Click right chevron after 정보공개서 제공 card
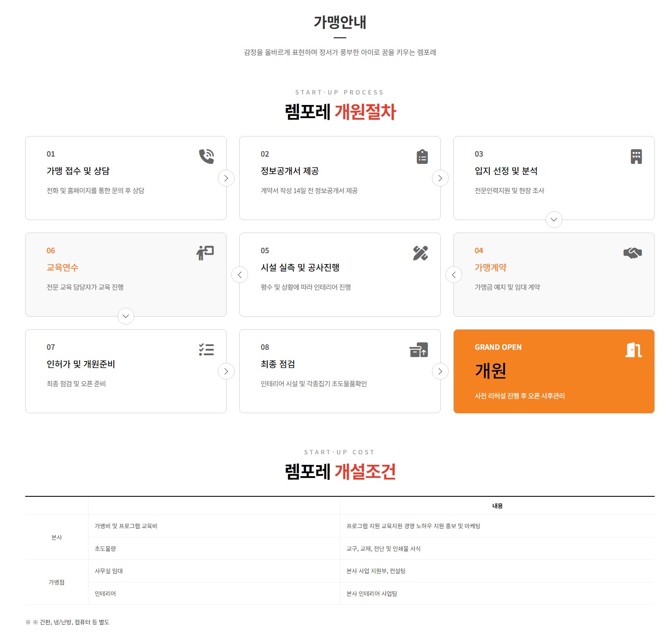Viewport: 672px width, 637px height. click(x=440, y=178)
